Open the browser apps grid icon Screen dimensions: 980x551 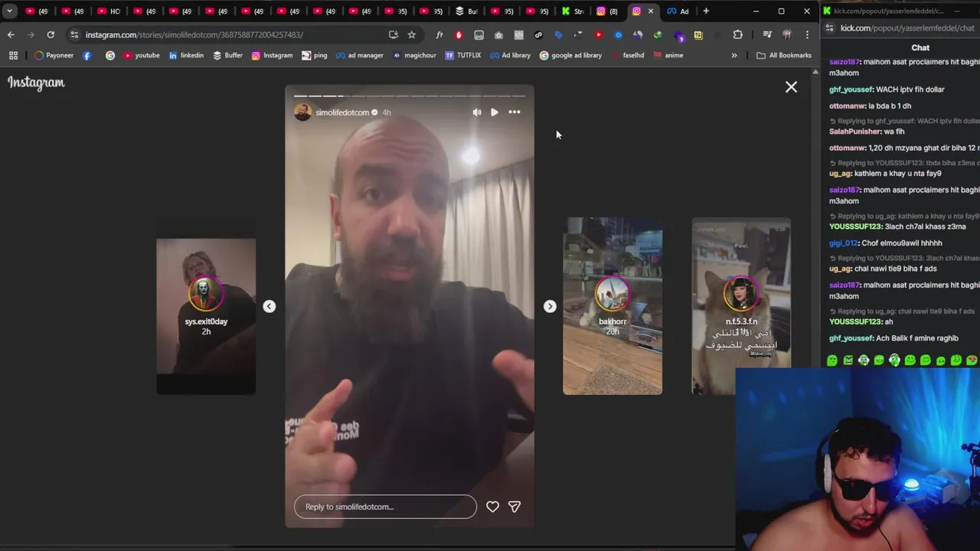[x=13, y=55]
